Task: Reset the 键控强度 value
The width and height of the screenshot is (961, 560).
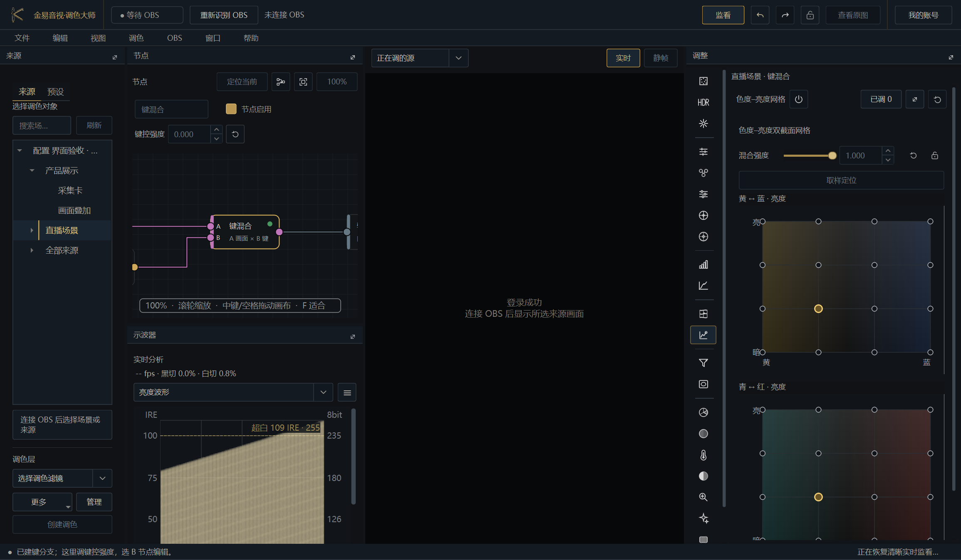Action: tap(235, 134)
